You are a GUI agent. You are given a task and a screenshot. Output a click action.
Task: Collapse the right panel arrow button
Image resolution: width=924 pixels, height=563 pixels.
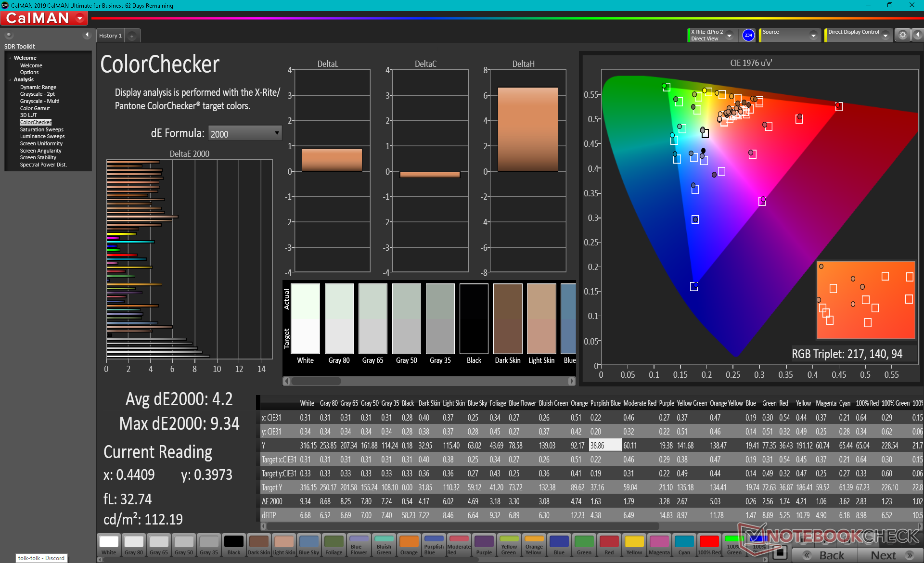[x=918, y=35]
